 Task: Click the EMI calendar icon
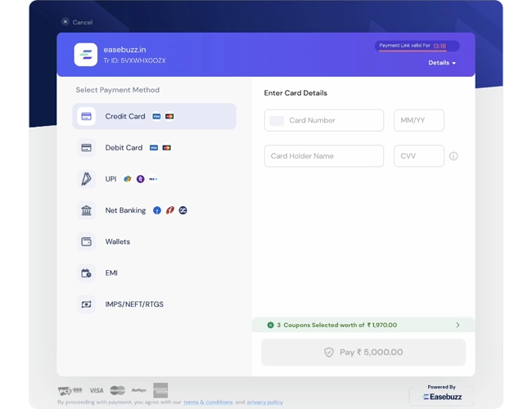(x=86, y=273)
